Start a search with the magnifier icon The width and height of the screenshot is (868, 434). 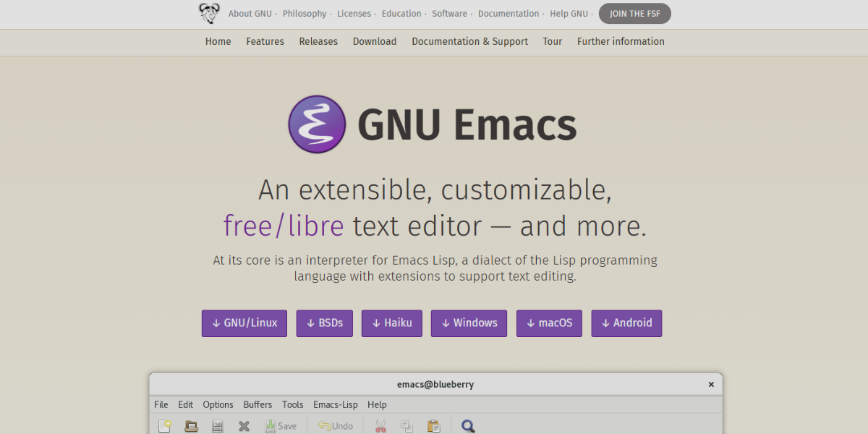click(468, 426)
